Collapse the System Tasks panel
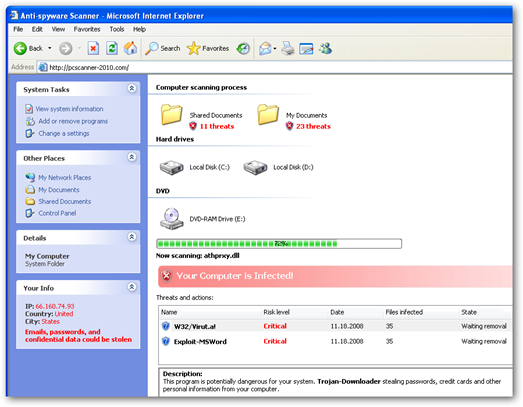 (x=132, y=88)
